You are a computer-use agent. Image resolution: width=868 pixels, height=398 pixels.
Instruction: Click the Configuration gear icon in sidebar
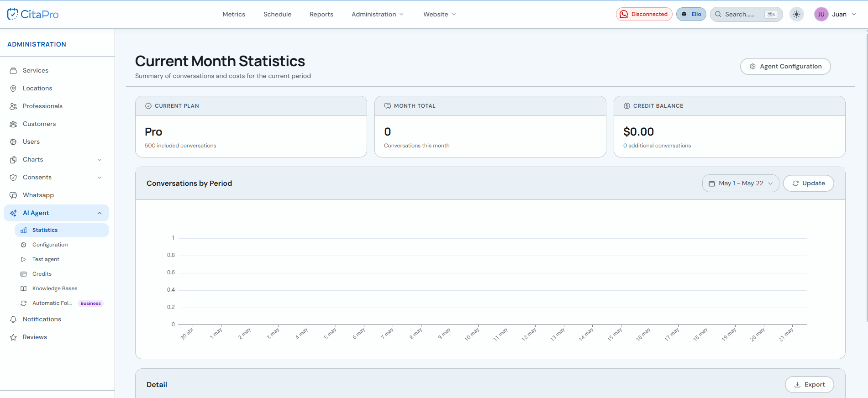pos(24,245)
